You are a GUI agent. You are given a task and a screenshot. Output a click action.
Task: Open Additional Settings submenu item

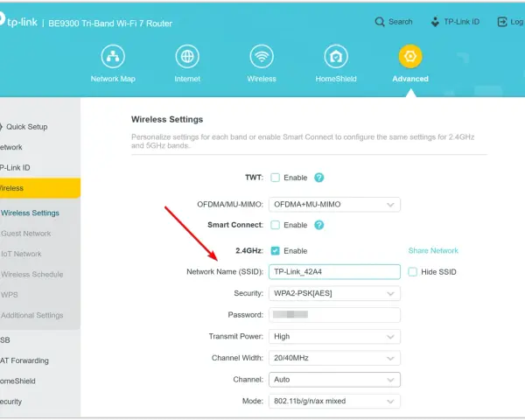coord(32,315)
